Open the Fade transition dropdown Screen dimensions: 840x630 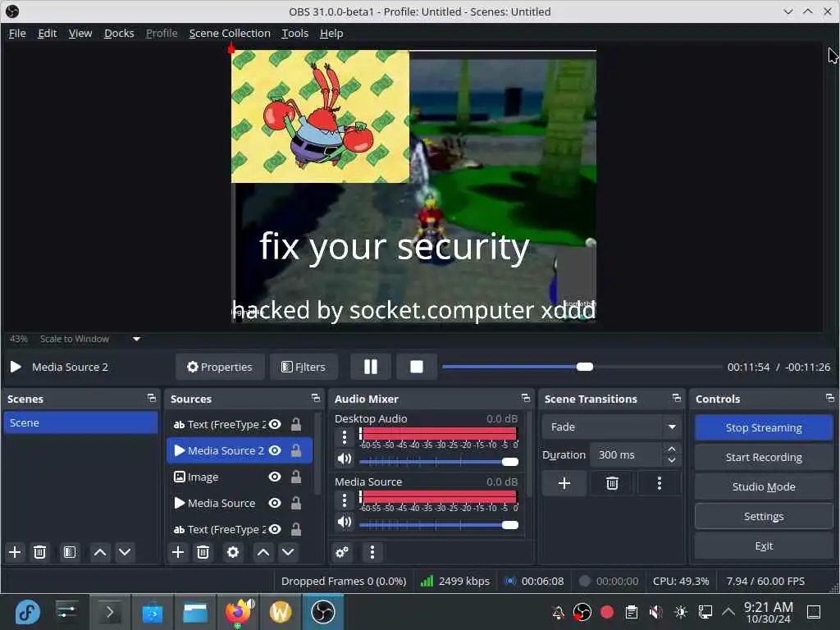point(612,427)
